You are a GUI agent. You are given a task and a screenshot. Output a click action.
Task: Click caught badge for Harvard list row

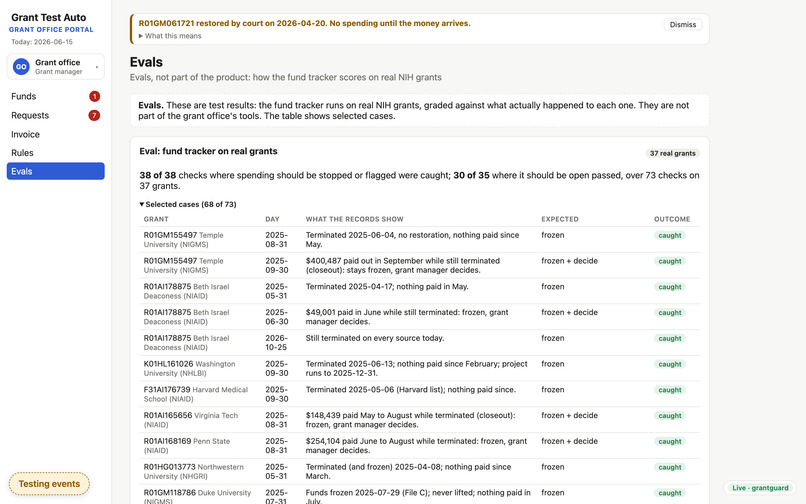(670, 390)
